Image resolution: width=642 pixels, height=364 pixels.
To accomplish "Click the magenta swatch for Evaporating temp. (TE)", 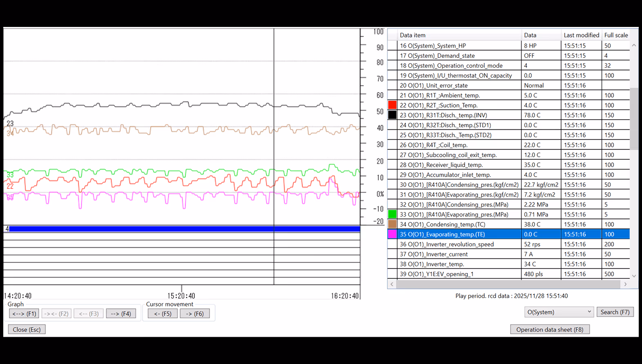I will pyautogui.click(x=392, y=234).
